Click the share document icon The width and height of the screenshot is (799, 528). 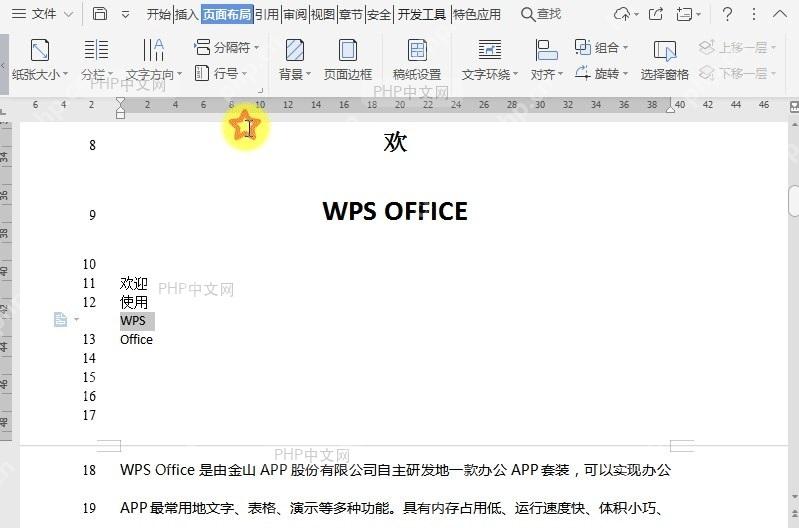pyautogui.click(x=656, y=14)
